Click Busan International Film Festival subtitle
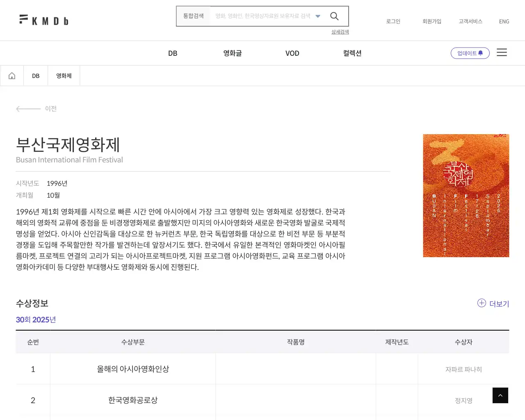 pos(69,160)
